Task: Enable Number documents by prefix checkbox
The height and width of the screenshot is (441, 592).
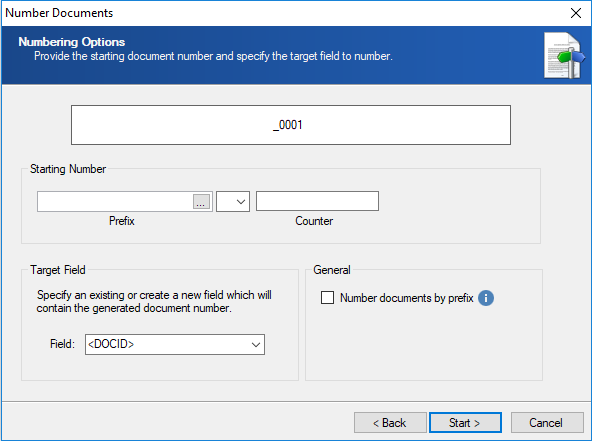Action: tap(327, 298)
